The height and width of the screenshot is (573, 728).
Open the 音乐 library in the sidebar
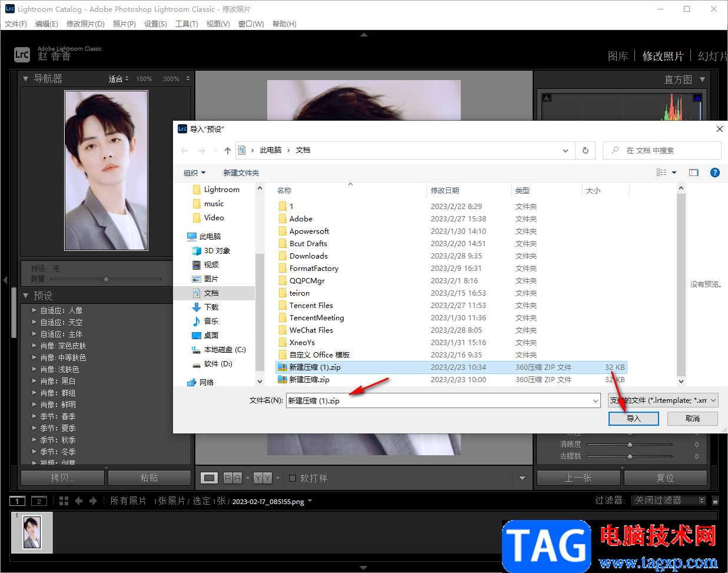[x=211, y=321]
